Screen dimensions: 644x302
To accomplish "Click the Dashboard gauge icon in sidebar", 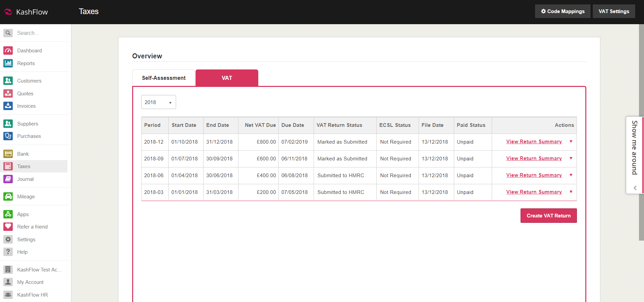I will click(x=8, y=51).
